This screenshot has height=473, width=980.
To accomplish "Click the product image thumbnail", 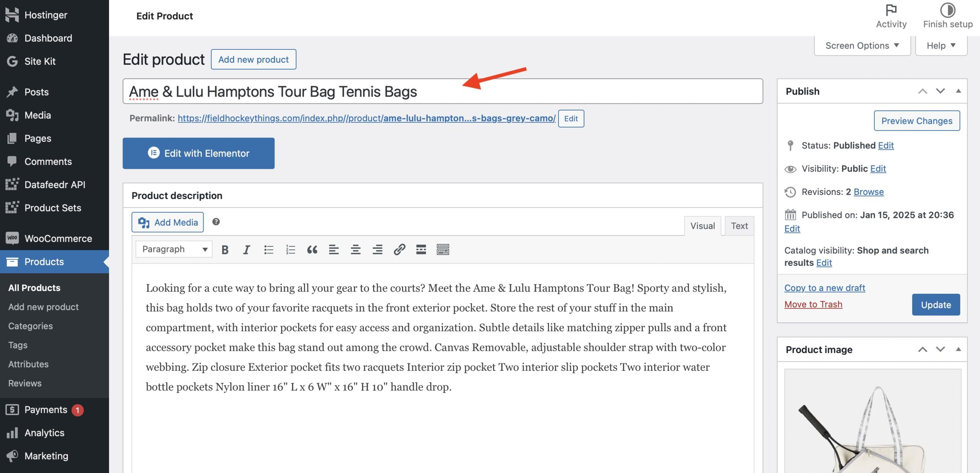I will click(872, 421).
